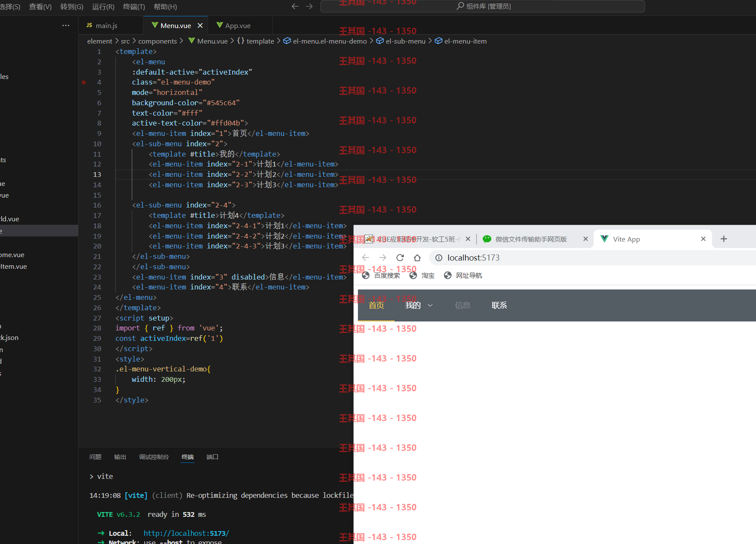Image resolution: width=756 pixels, height=544 pixels.
Task: Click line number 13 in the editor gutter
Action: point(97,174)
